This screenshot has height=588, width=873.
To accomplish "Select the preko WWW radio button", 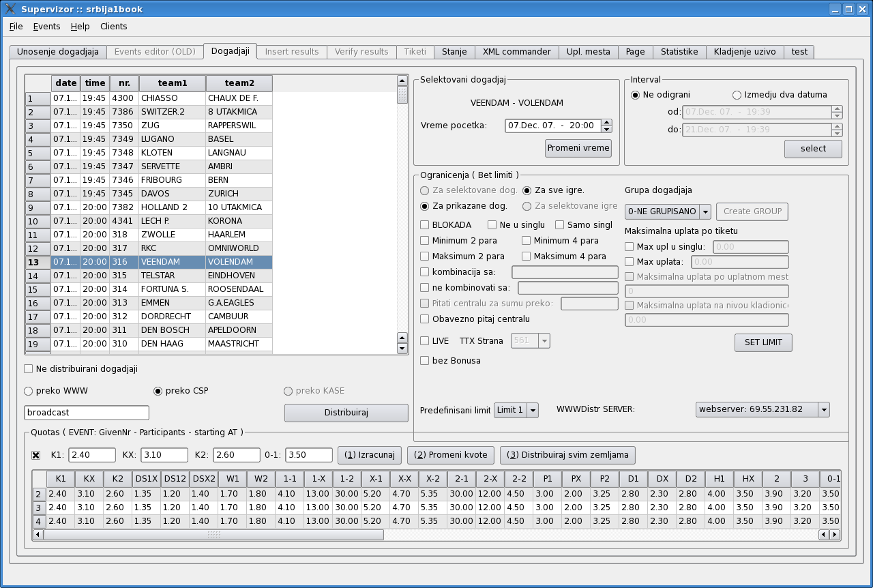I will pos(29,391).
